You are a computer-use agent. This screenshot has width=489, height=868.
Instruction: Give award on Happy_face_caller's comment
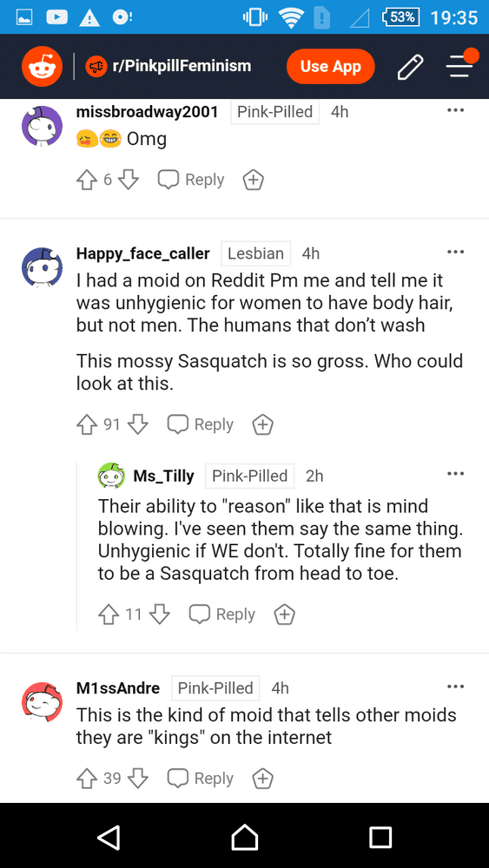coord(262,424)
